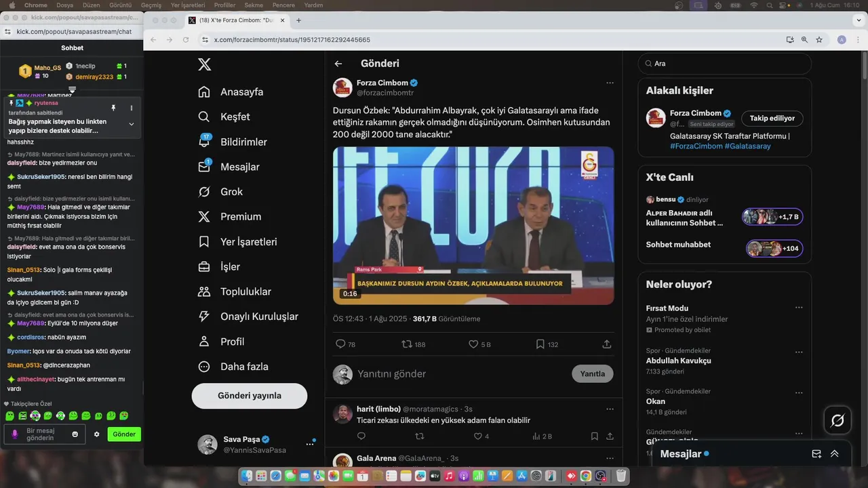Viewport: 868px width, 488px height.
Task: Open Grok from the sidebar
Action: pos(220,192)
